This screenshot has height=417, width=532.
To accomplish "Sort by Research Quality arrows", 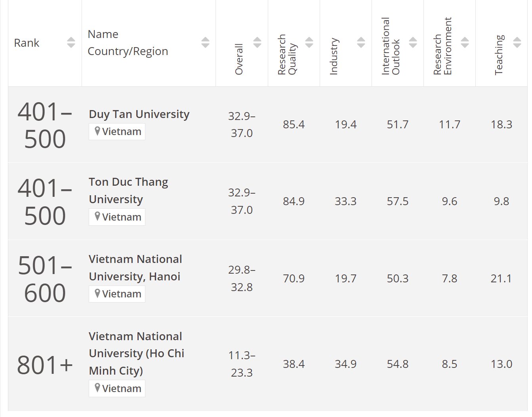I will tap(309, 42).
